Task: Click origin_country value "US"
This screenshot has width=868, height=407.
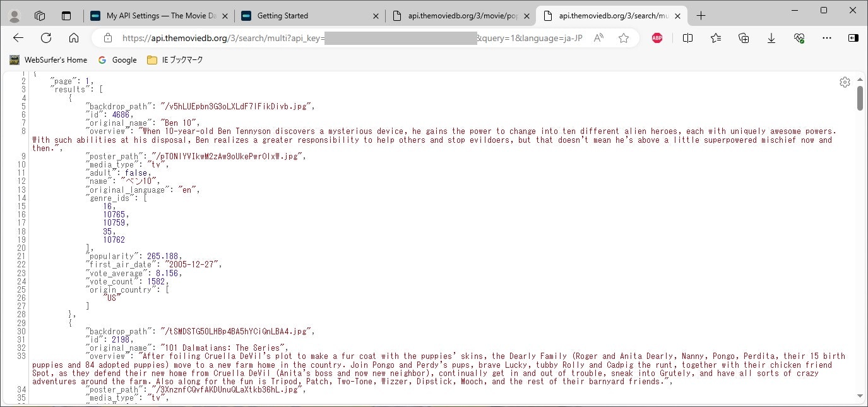Action: coord(112,298)
